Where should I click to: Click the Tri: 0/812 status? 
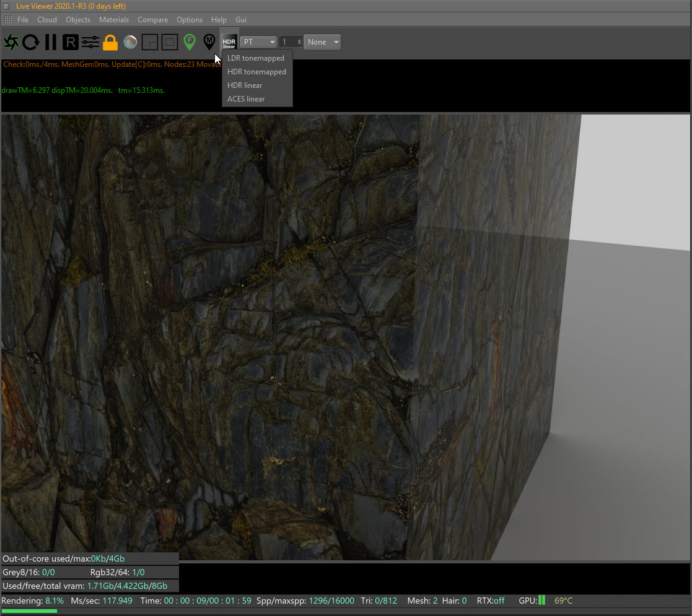(x=379, y=601)
